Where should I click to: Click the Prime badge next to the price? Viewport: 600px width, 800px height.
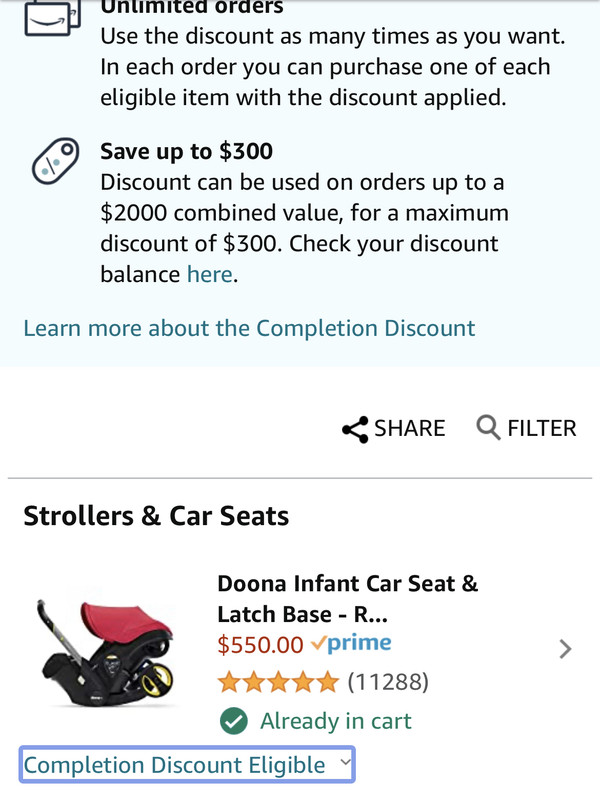[x=350, y=644]
